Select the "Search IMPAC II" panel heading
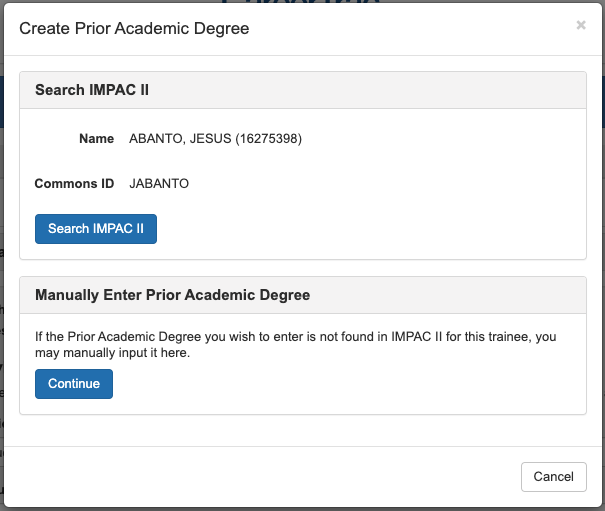 [x=92, y=90]
